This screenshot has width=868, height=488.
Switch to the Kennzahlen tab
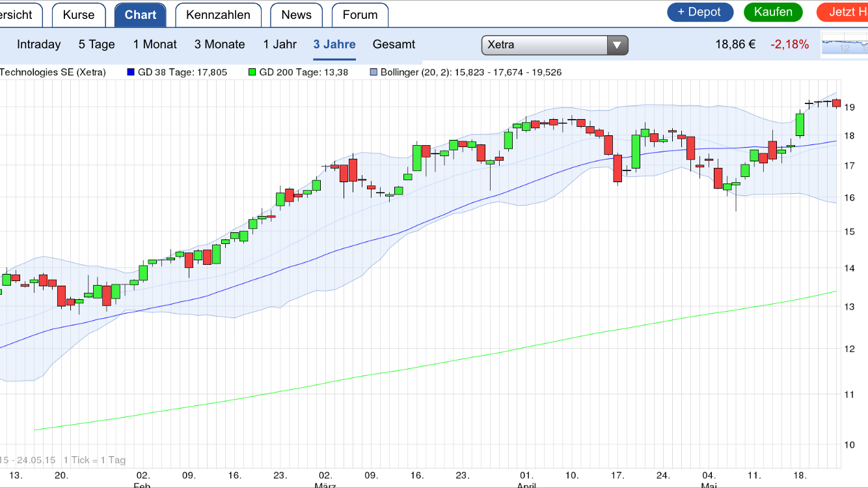coord(218,13)
